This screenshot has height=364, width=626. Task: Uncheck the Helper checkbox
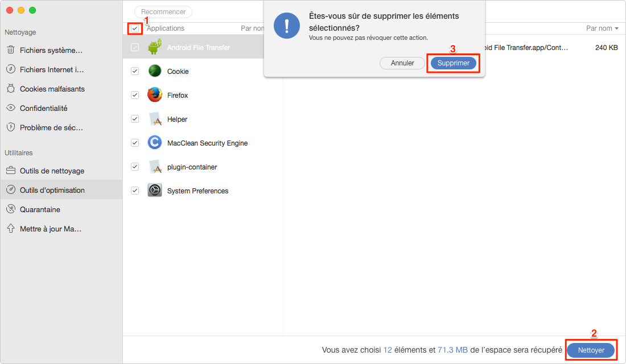tap(135, 119)
